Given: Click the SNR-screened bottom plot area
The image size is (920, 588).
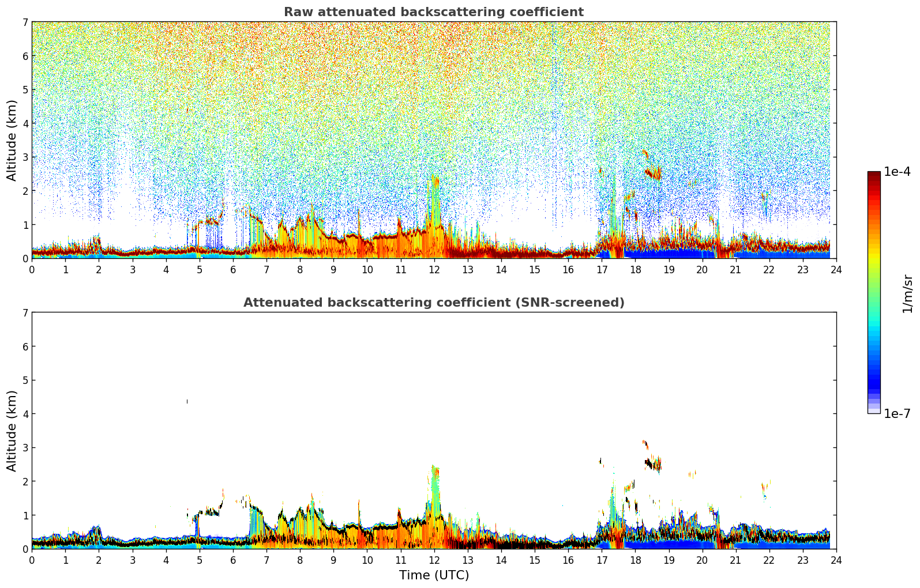Looking at the screenshot, I should click(434, 431).
